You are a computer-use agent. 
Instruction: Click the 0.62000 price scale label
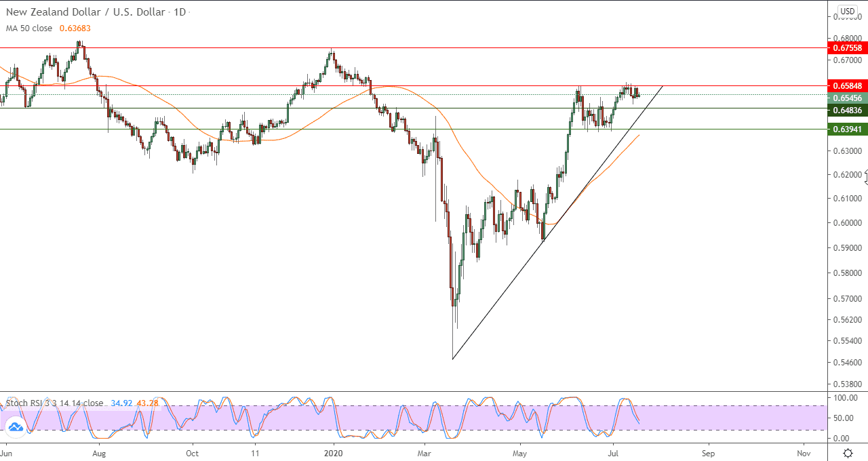click(x=848, y=175)
